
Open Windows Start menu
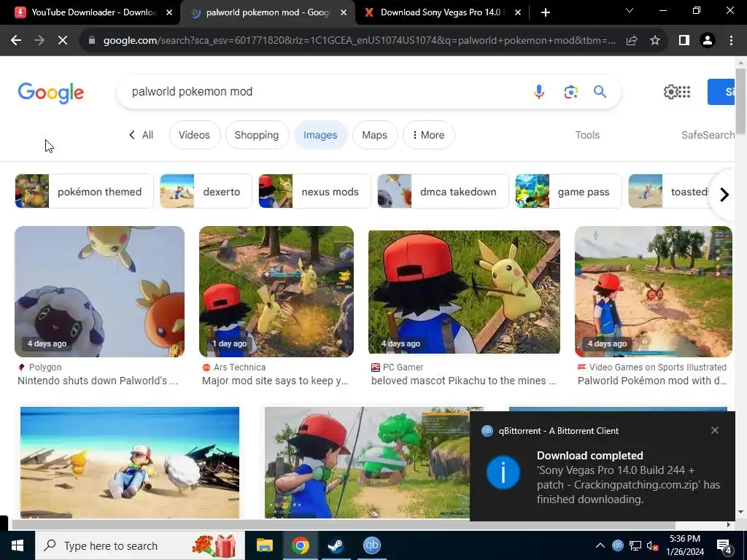click(18, 545)
